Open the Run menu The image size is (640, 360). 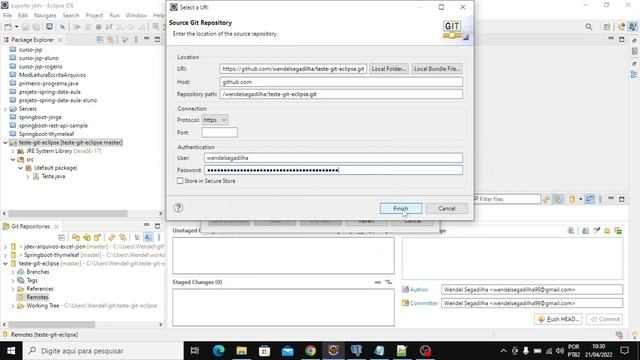click(x=114, y=16)
